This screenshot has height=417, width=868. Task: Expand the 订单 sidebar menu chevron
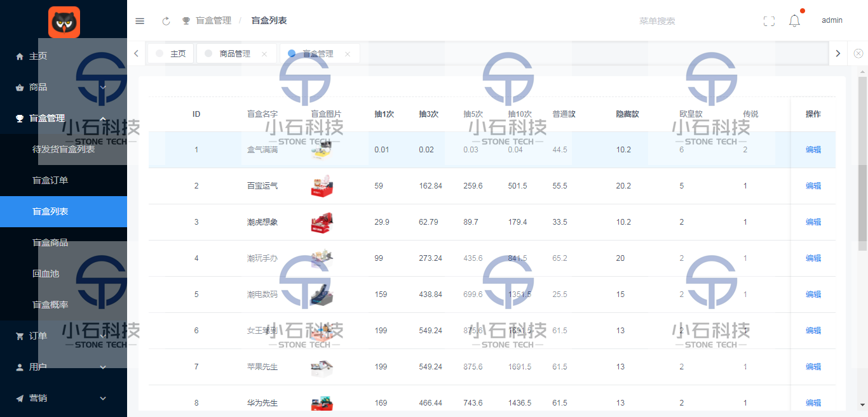coord(103,336)
